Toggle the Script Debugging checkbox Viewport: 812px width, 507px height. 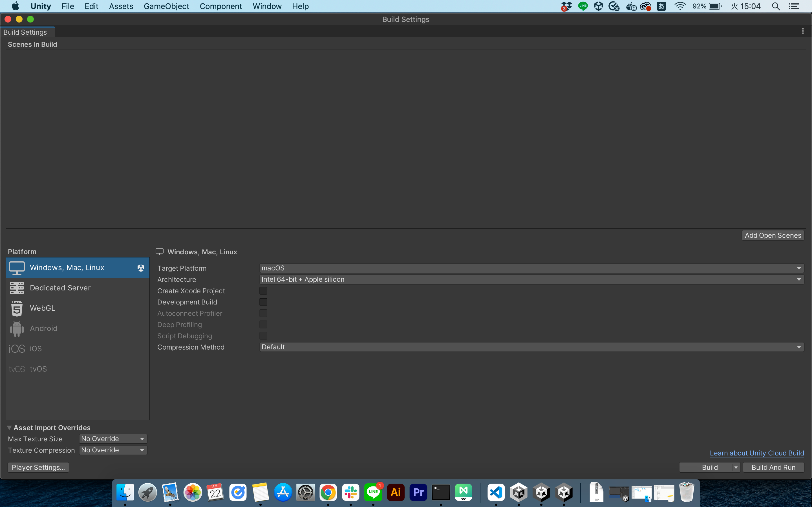point(263,336)
